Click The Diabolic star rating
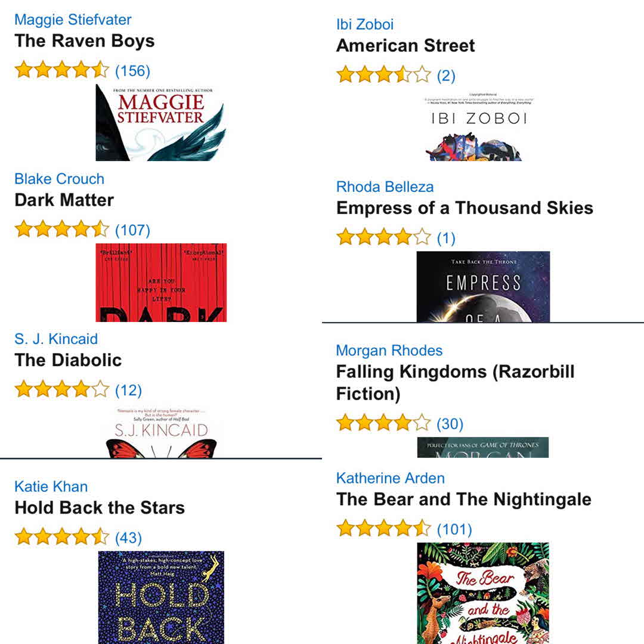644x644 pixels. [x=62, y=390]
